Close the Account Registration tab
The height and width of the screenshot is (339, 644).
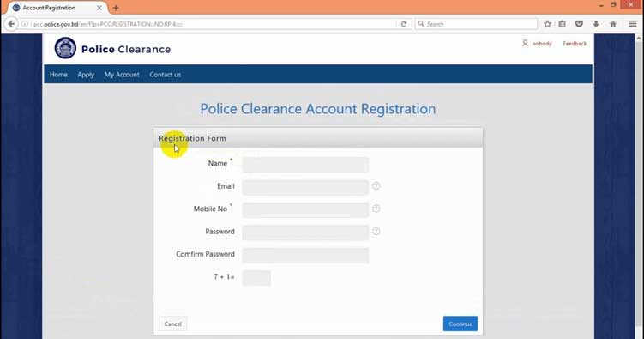[99, 8]
